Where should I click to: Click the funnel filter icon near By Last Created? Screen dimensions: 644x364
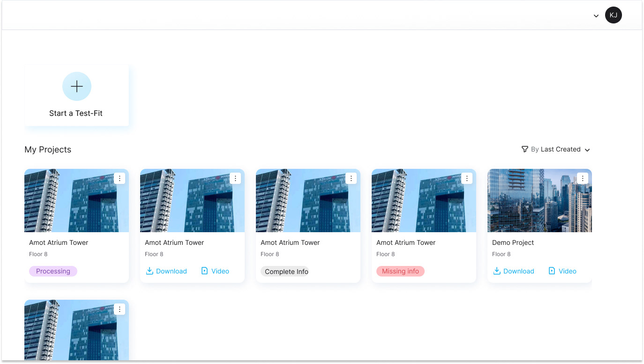(525, 149)
